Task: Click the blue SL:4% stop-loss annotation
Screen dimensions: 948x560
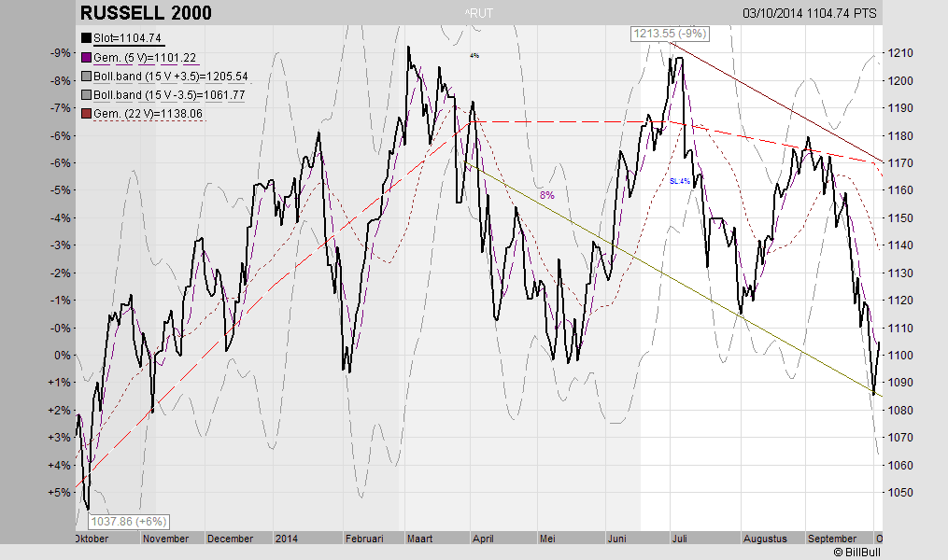Action: pyautogui.click(x=680, y=181)
